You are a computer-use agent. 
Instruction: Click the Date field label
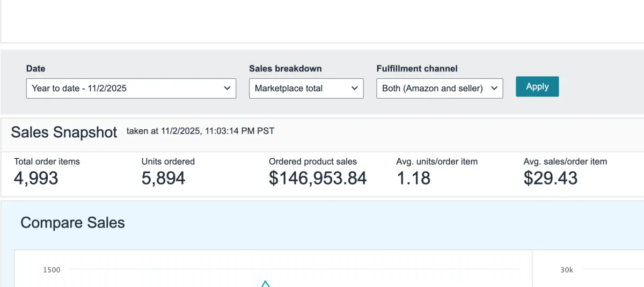(x=36, y=69)
